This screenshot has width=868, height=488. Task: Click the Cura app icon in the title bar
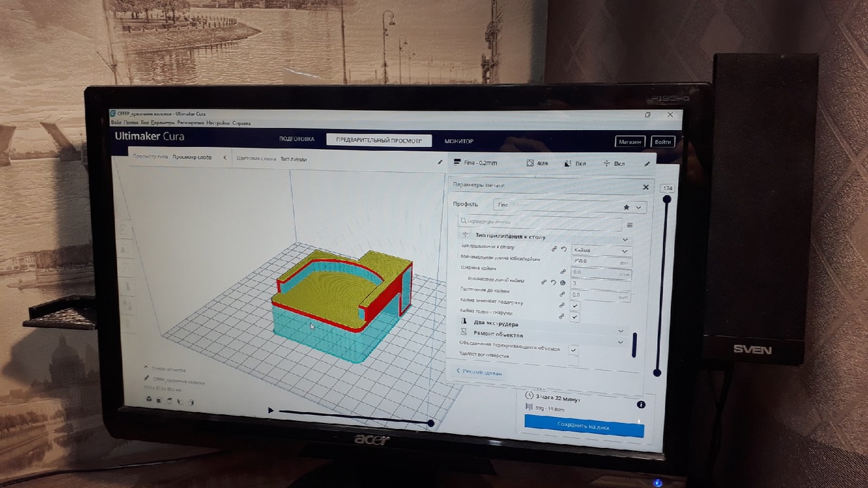click(113, 113)
